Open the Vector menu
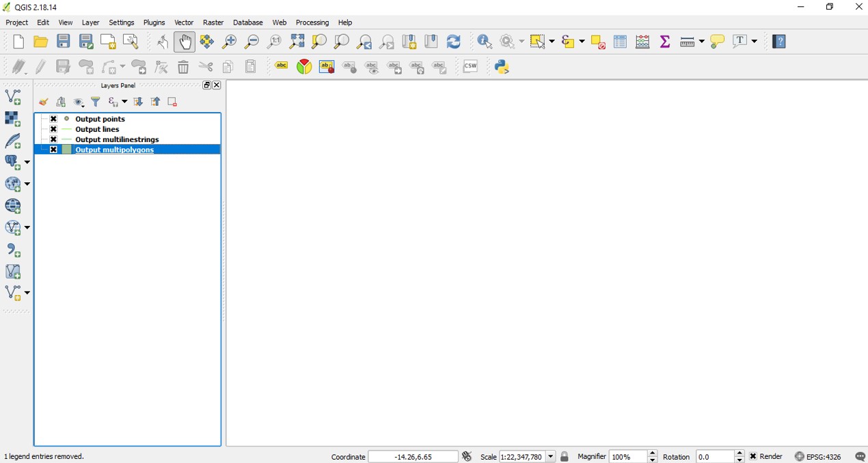Viewport: 868px width, 463px height. [x=183, y=22]
